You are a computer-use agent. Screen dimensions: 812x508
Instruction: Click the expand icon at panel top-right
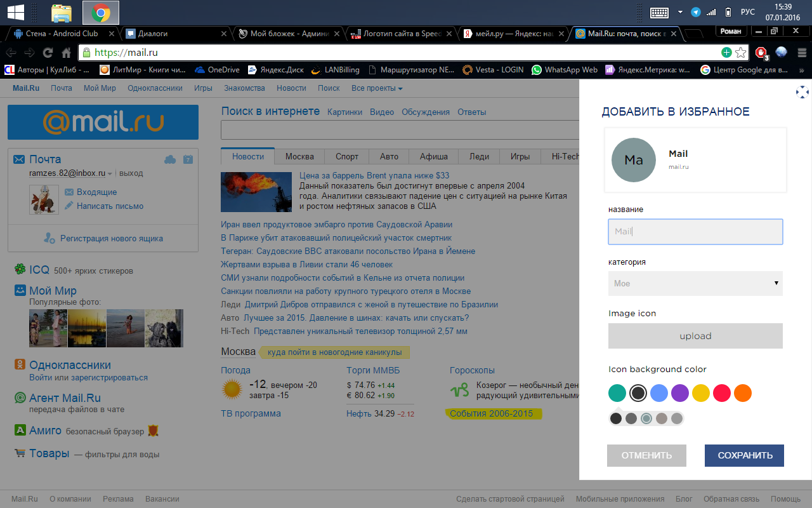pyautogui.click(x=802, y=93)
